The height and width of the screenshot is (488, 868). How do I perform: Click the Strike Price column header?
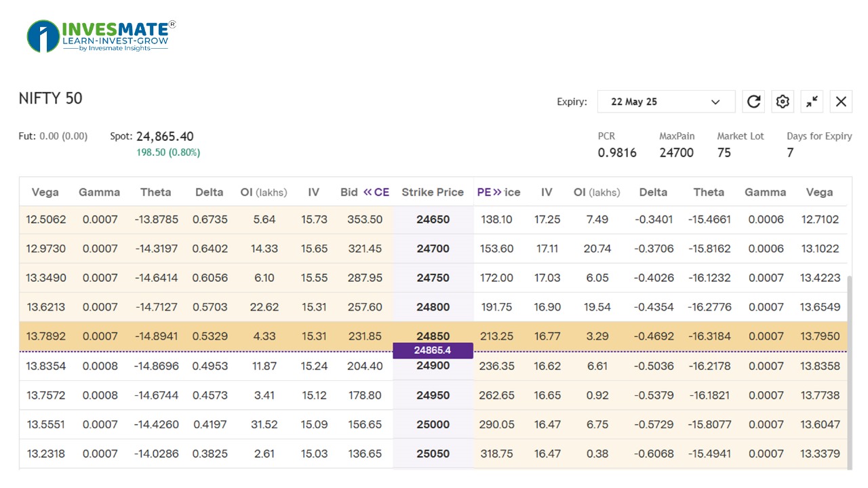tap(433, 192)
